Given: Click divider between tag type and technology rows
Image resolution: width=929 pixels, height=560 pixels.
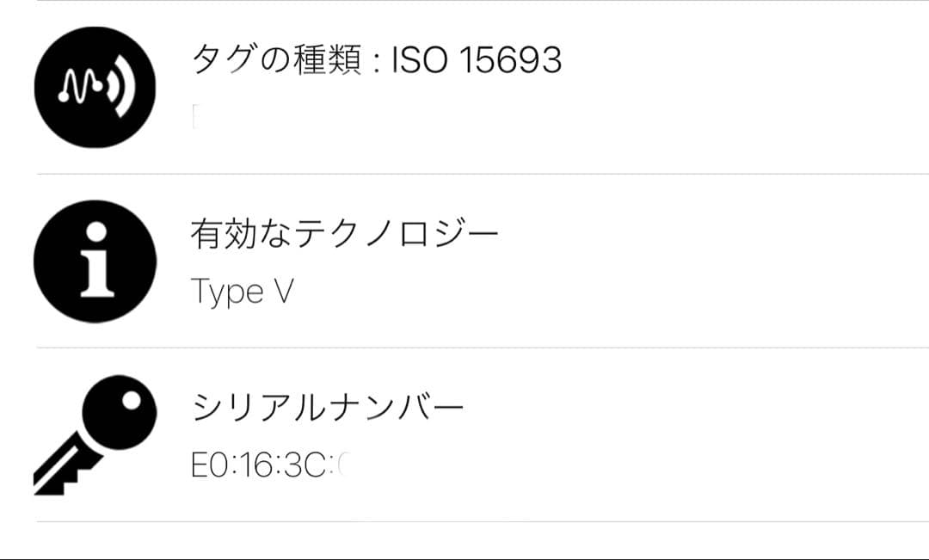Looking at the screenshot, I should pos(482,174).
